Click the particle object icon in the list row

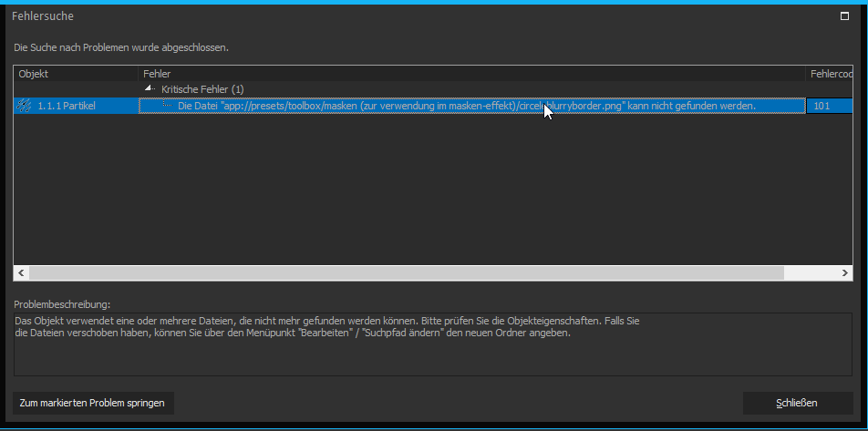[25, 106]
